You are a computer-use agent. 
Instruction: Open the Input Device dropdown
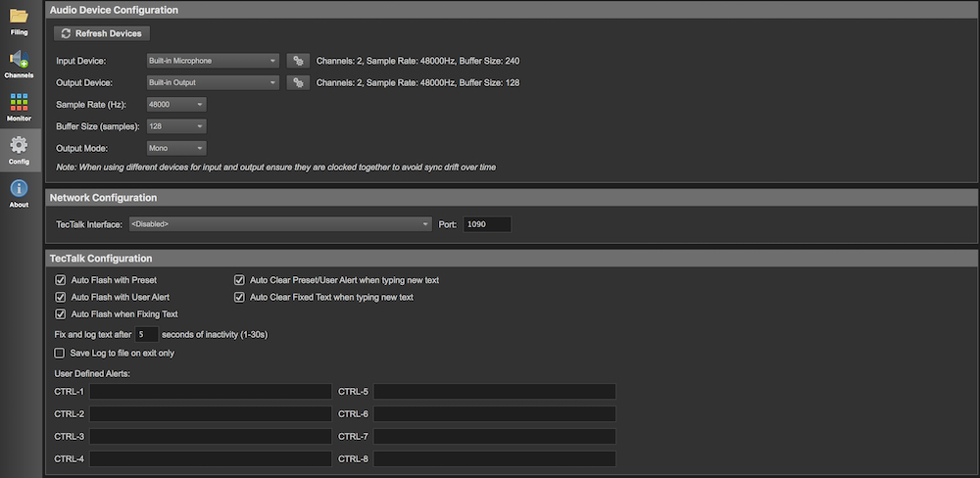[x=213, y=61]
